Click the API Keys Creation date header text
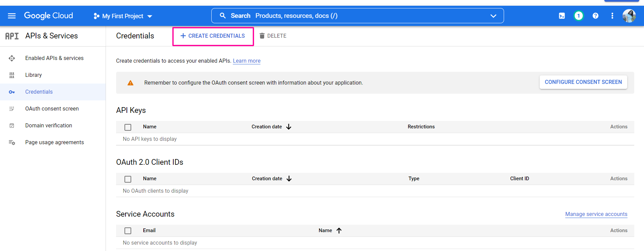The width and height of the screenshot is (644, 251). pos(267,127)
